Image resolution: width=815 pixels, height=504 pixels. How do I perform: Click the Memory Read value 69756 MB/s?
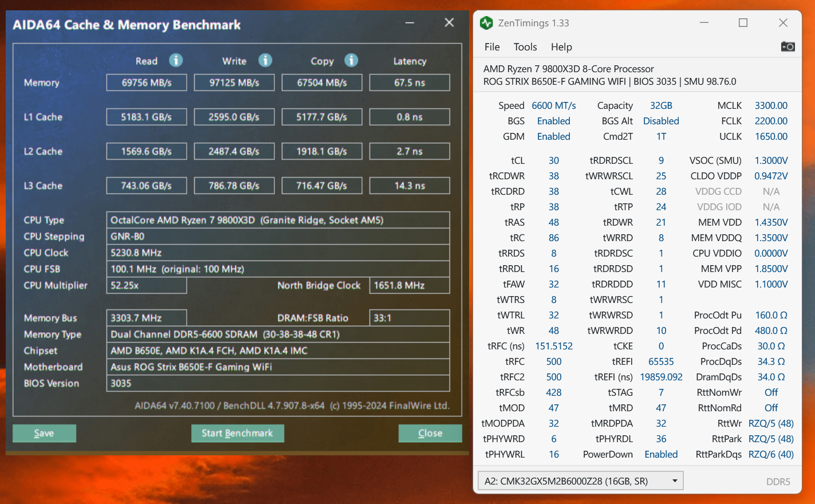pyautogui.click(x=147, y=82)
